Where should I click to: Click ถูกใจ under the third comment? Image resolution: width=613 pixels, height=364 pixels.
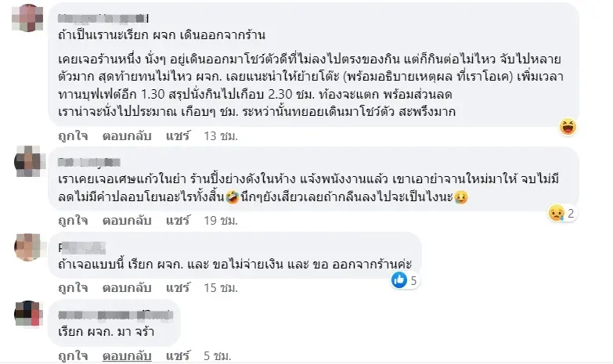pos(74,287)
